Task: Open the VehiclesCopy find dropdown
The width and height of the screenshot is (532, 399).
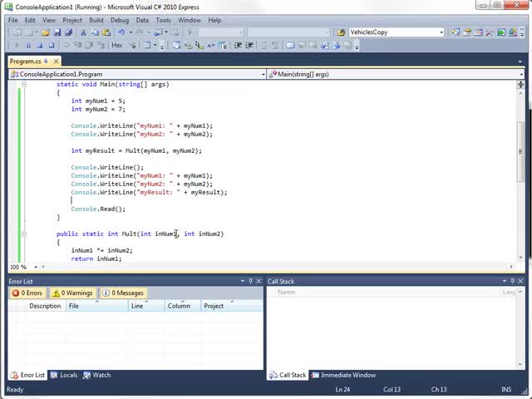Action: [x=441, y=32]
